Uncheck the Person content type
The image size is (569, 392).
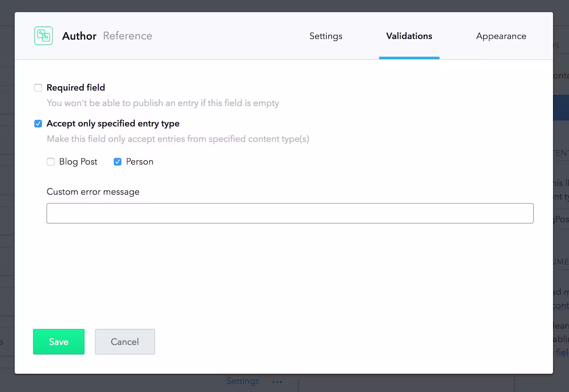(x=117, y=162)
